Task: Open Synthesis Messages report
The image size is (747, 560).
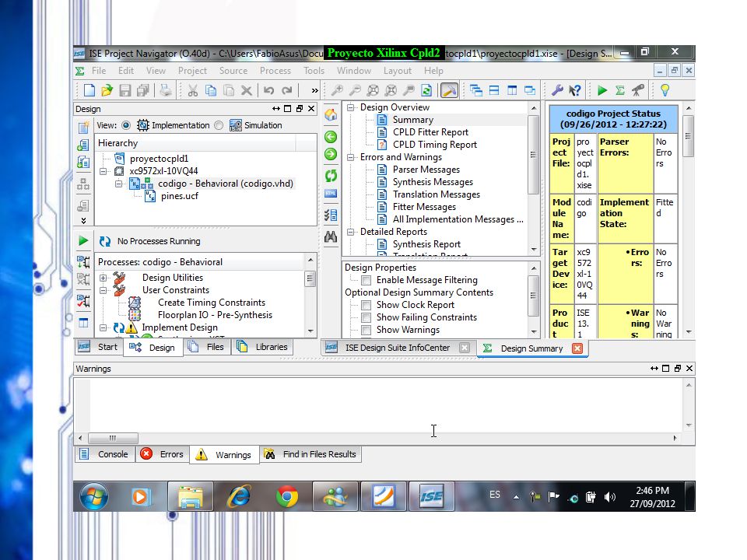Action: click(433, 182)
